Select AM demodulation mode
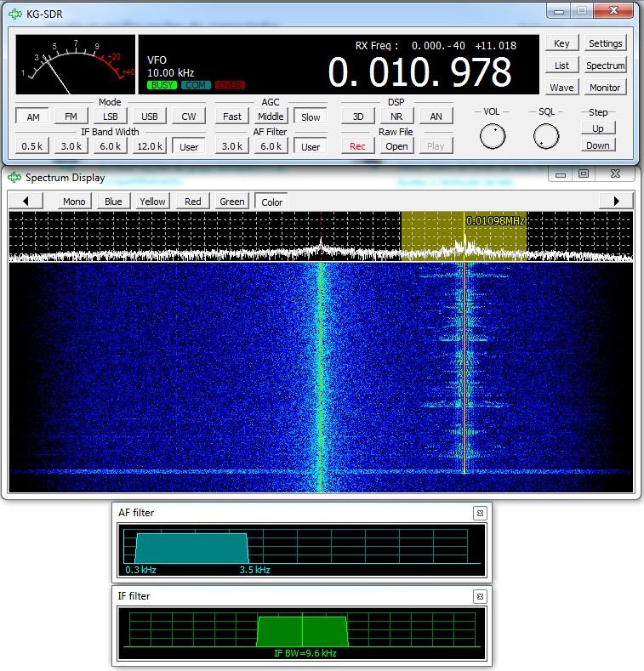This screenshot has height=671, width=644. (32, 117)
